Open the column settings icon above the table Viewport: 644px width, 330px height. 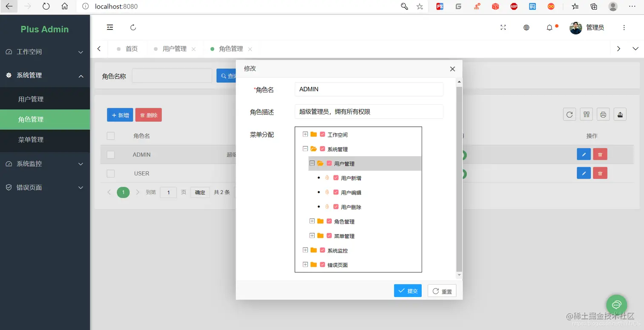[x=586, y=114]
